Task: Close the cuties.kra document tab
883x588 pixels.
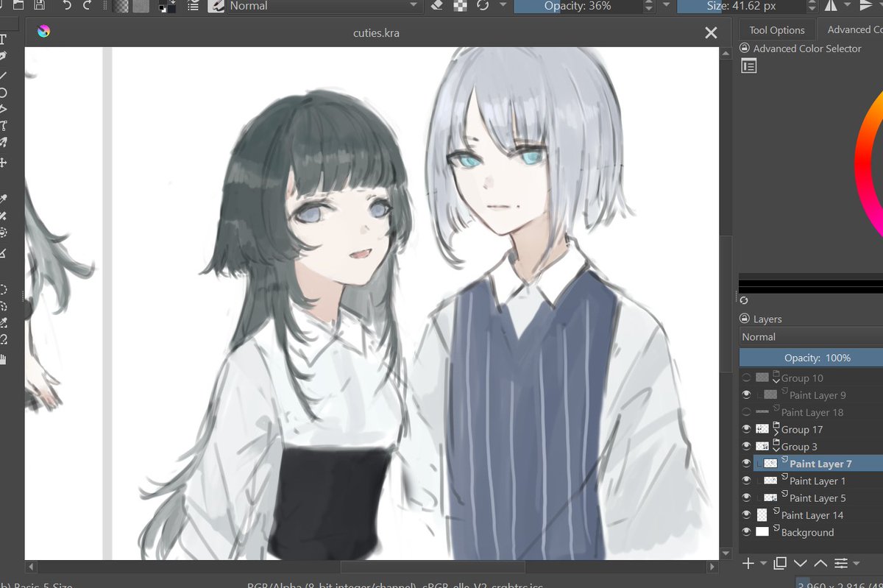Action: (x=711, y=33)
